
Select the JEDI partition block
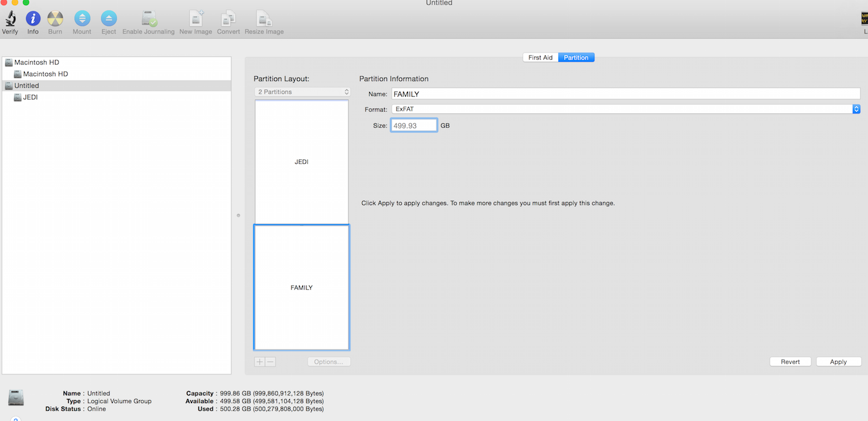coord(301,162)
